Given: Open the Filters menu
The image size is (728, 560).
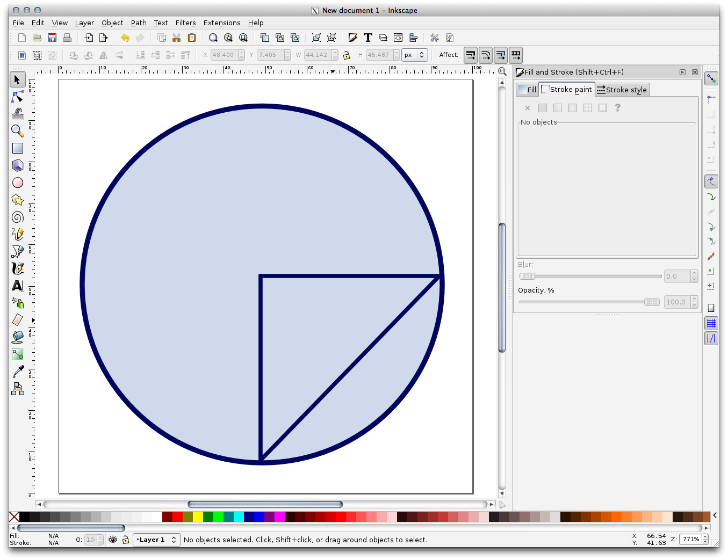Looking at the screenshot, I should (185, 23).
